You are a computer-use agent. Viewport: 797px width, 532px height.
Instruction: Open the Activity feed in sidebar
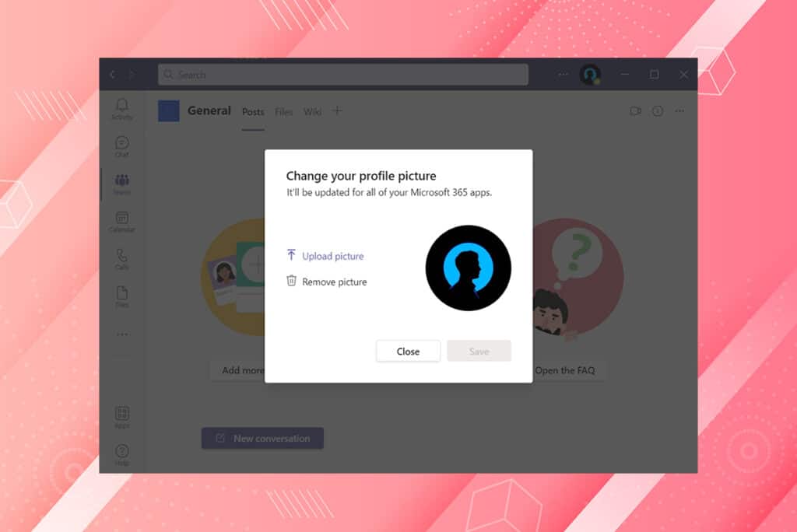[122, 109]
